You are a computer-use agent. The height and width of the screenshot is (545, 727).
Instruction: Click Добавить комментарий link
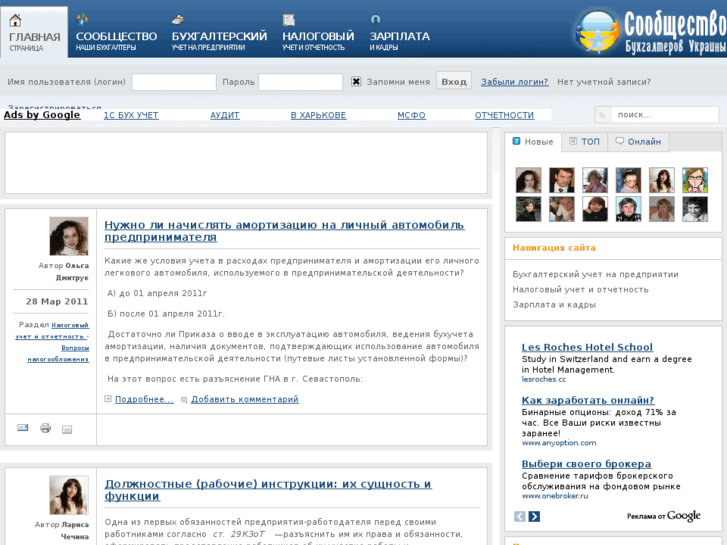pyautogui.click(x=245, y=399)
